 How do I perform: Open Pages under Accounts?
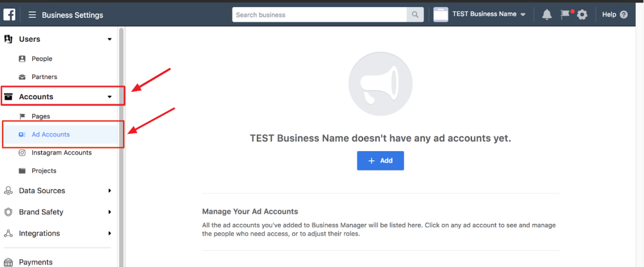coord(41,116)
